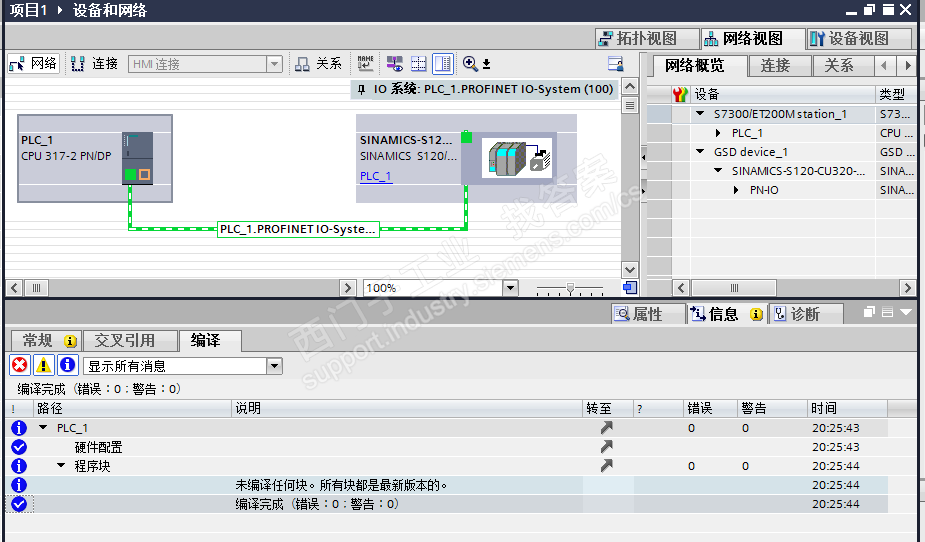
Task: Click the network view vertical scrollbar up arrow
Action: (630, 87)
